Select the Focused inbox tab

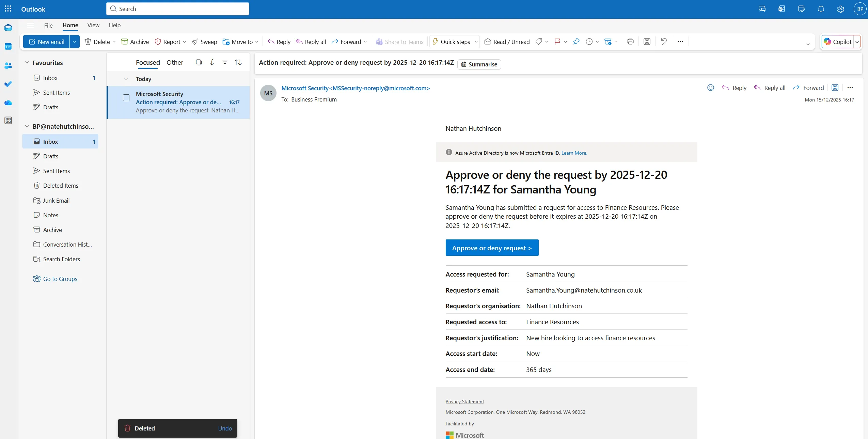point(148,62)
